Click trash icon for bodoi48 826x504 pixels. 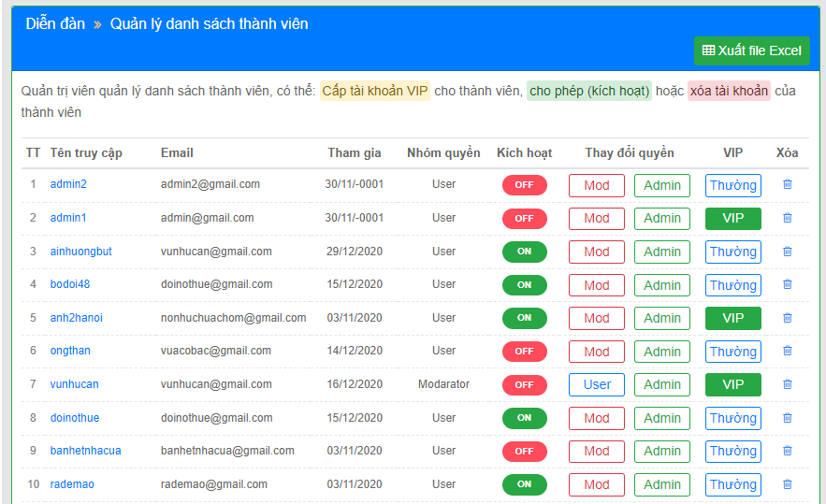pos(787,285)
